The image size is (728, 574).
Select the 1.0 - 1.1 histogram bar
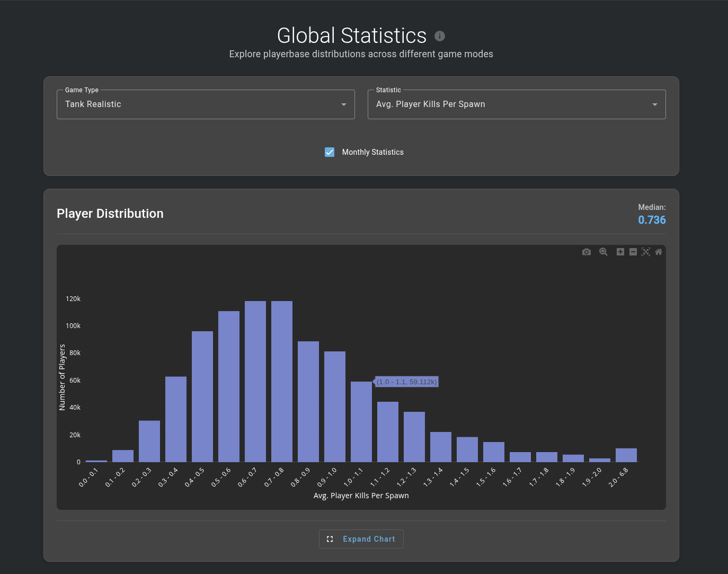pos(361,422)
